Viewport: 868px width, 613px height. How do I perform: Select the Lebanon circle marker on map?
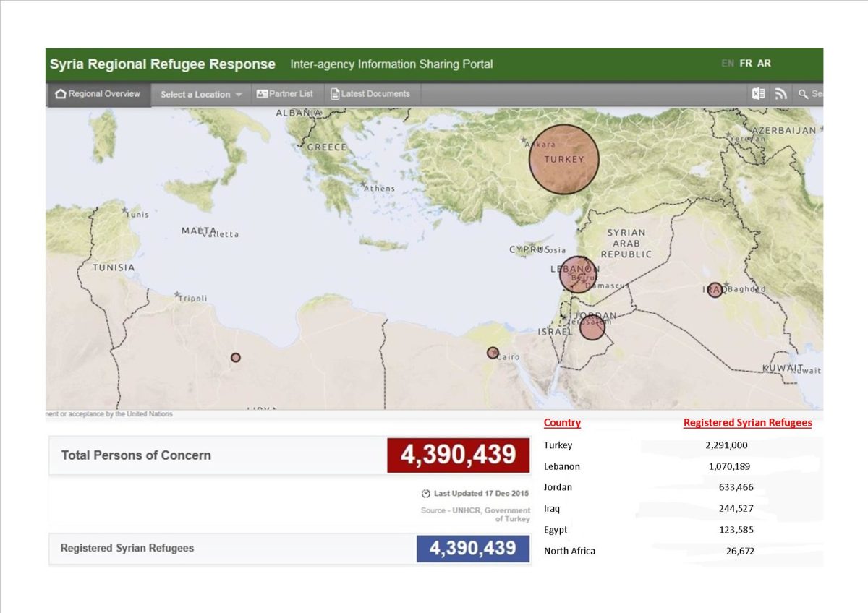(578, 274)
